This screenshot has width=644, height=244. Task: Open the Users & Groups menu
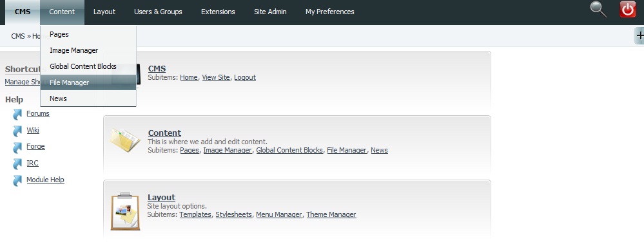click(x=158, y=12)
